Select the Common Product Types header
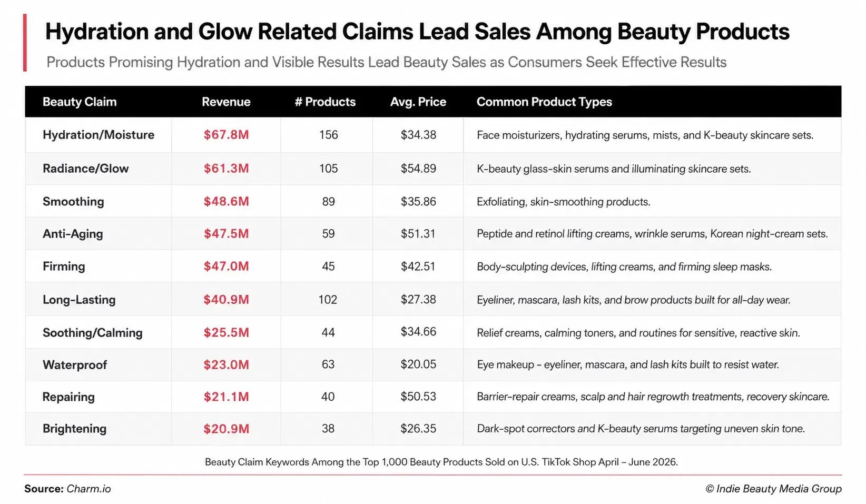Screen dimensions: 866x504 [x=544, y=102]
